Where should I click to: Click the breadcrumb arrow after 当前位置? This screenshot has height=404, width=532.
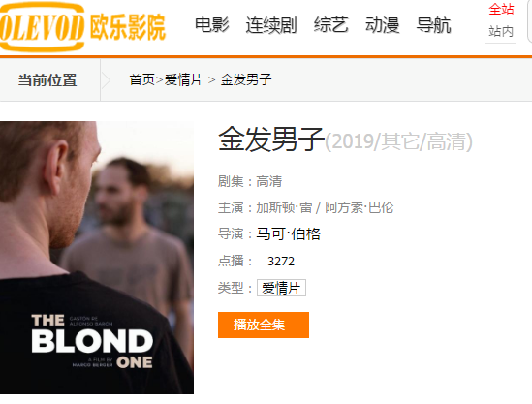106,80
